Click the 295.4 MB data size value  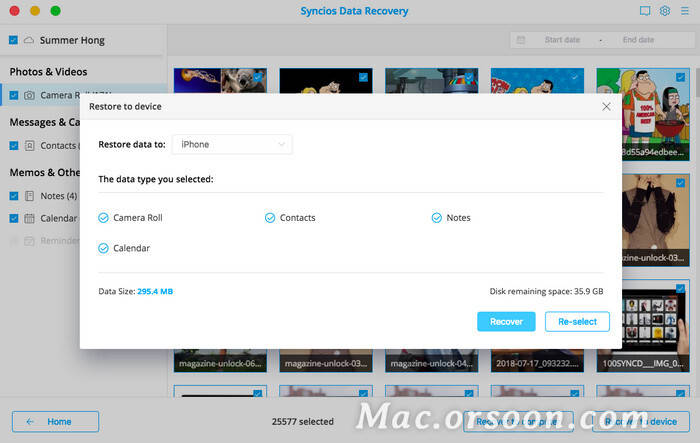[x=155, y=291]
